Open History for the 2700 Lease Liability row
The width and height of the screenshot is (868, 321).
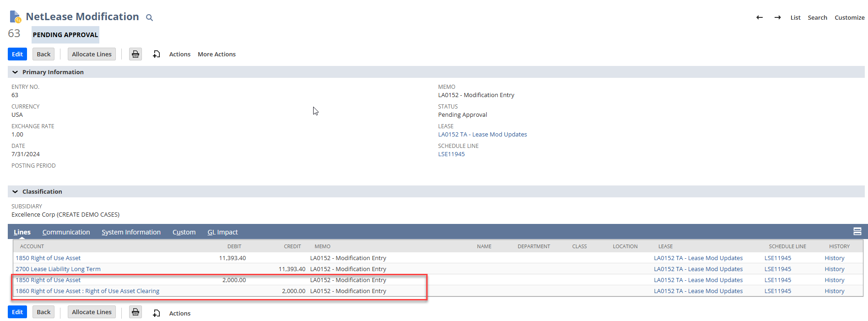(x=835, y=269)
